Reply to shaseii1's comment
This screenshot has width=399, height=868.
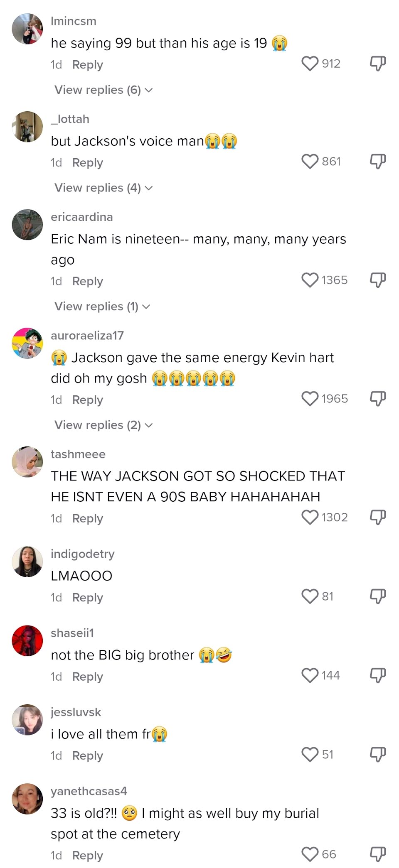pos(87,677)
